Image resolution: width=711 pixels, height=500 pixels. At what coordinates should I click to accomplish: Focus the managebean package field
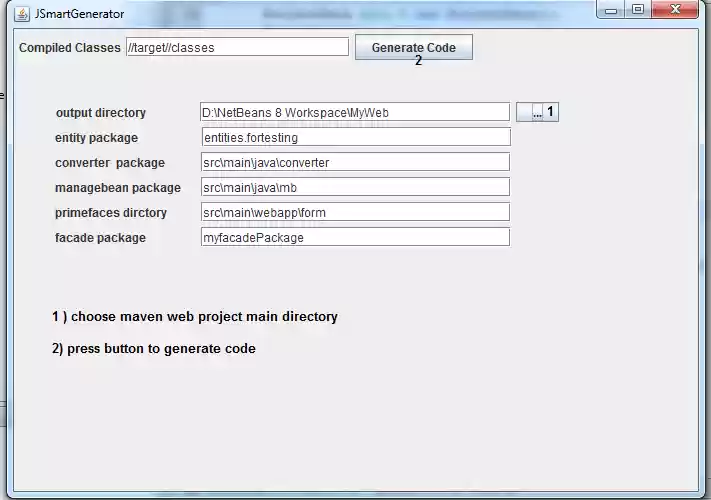pos(356,187)
